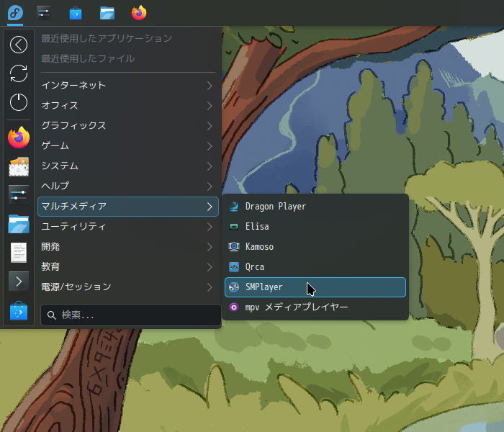Open the グラフィックス category label
Screen dimensions: 504x432
click(x=73, y=126)
